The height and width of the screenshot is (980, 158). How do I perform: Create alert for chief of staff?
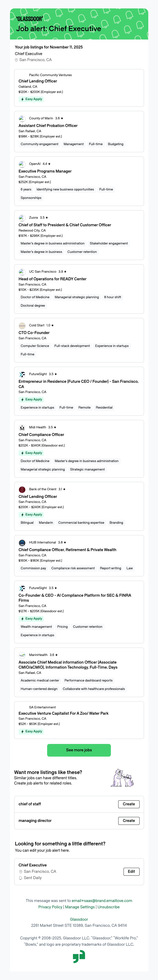pos(129,804)
